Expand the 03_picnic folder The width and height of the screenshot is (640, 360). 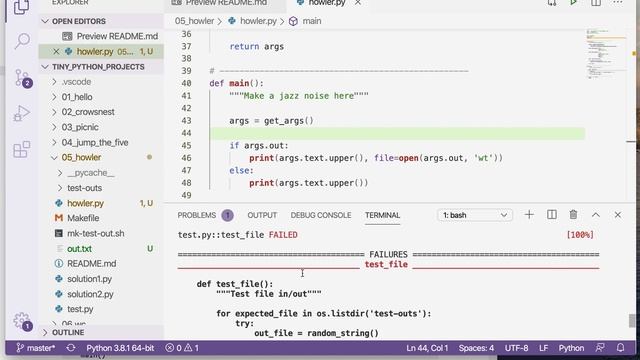(80, 127)
